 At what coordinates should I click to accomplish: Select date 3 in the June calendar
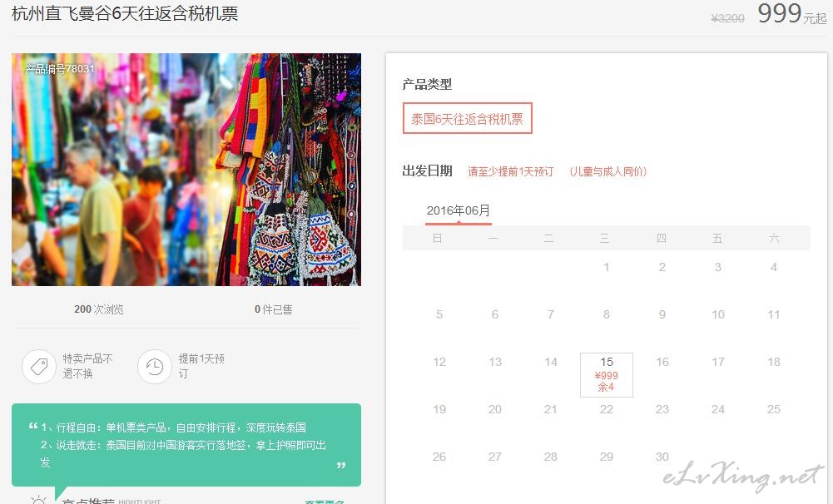point(717,267)
